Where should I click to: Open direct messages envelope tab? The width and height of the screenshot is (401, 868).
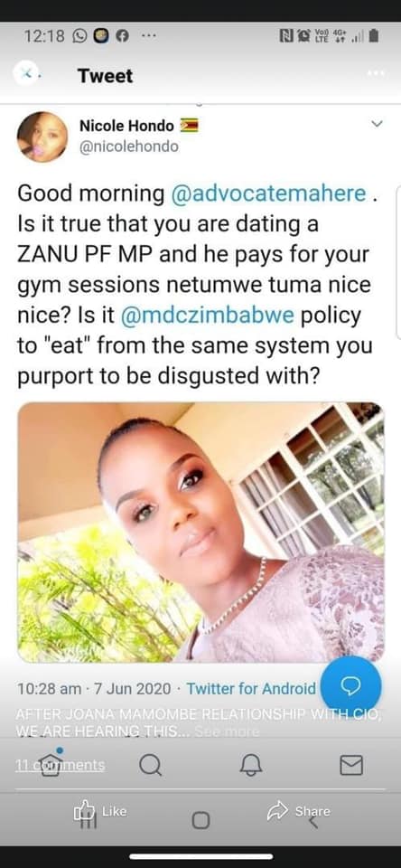pyautogui.click(x=351, y=765)
